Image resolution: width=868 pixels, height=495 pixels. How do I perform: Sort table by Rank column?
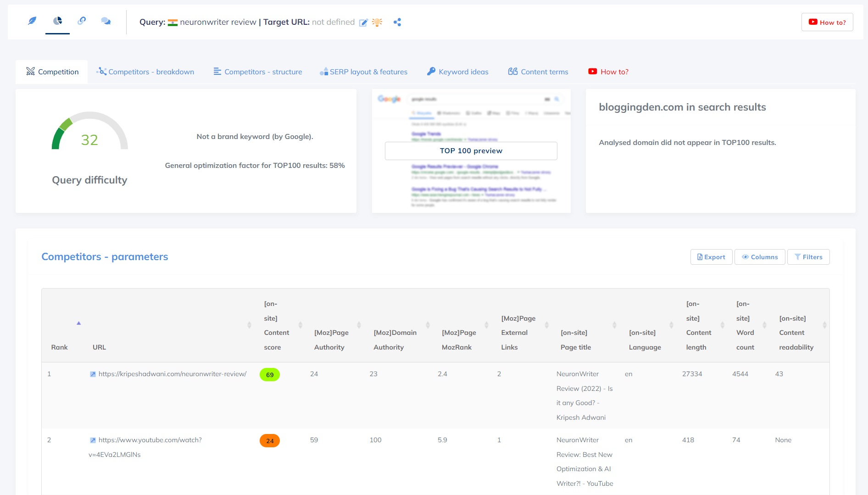pyautogui.click(x=78, y=323)
